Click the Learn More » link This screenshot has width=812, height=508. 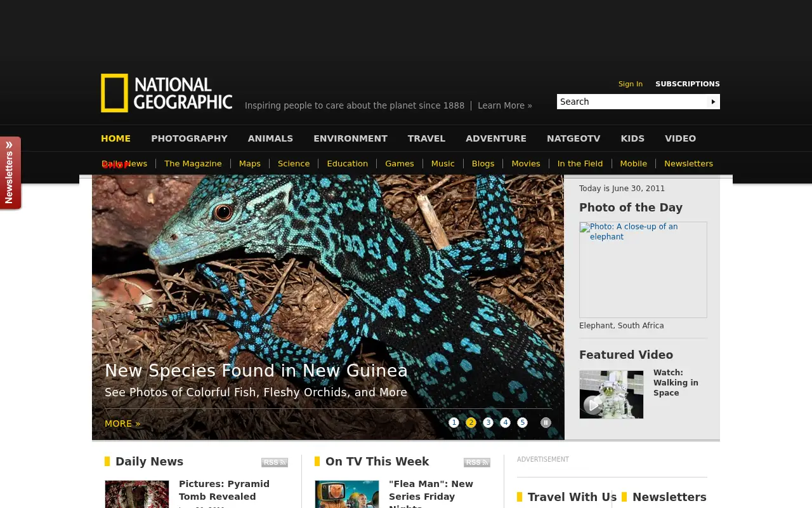point(505,105)
